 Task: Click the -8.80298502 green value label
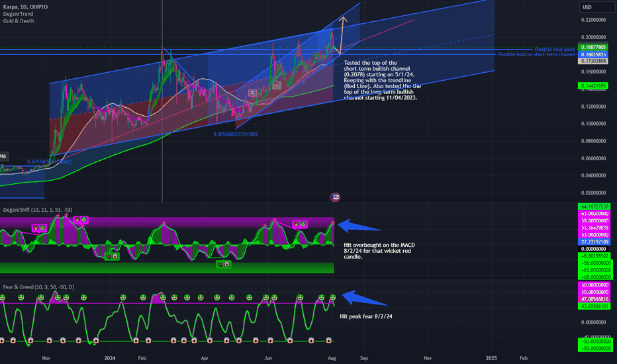pyautogui.click(x=594, y=255)
